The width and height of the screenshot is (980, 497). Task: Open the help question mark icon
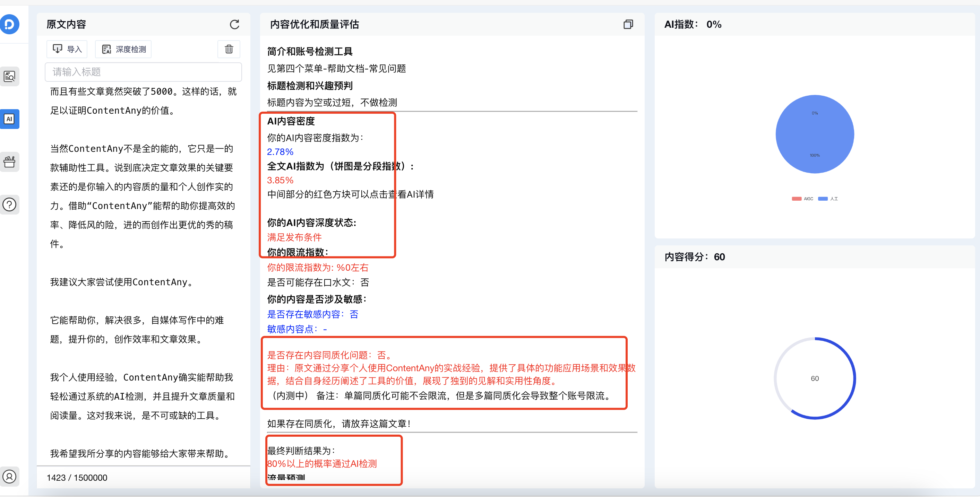9,204
